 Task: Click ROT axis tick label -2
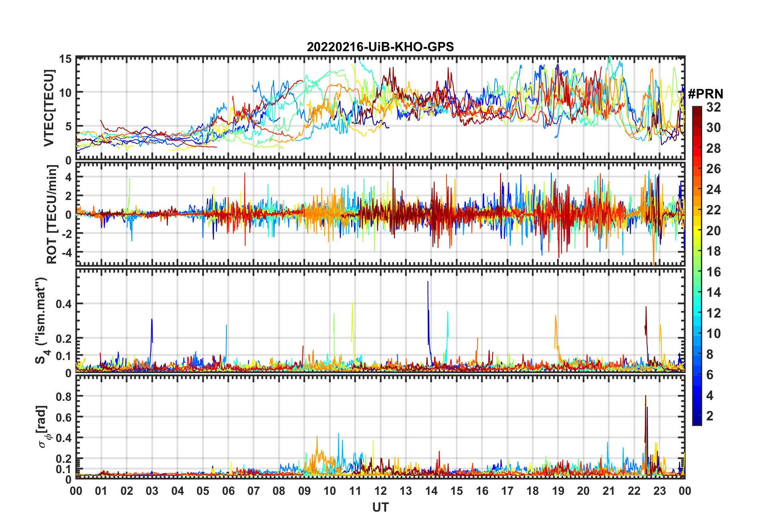pos(66,234)
